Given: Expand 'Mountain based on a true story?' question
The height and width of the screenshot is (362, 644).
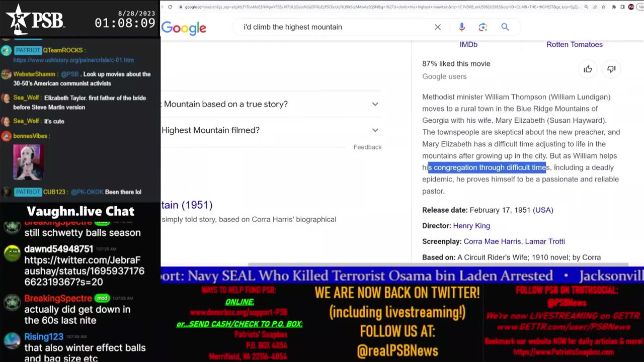Looking at the screenshot, I should pyautogui.click(x=271, y=104).
